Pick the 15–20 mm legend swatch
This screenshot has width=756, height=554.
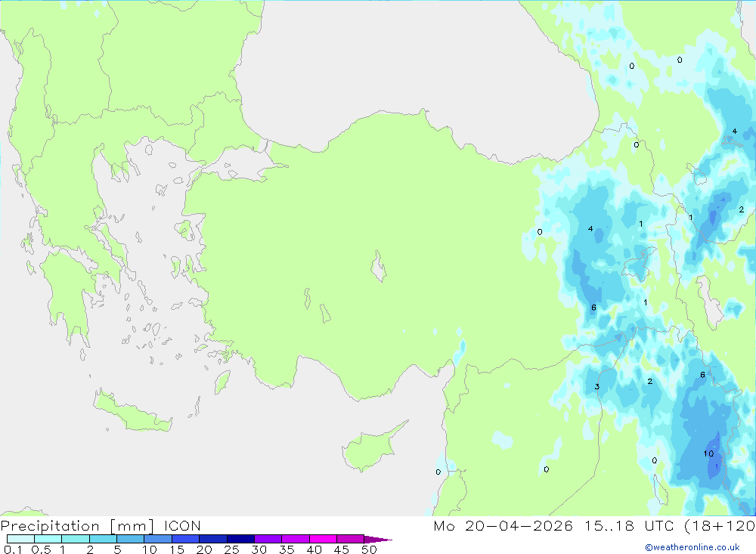coord(185,539)
